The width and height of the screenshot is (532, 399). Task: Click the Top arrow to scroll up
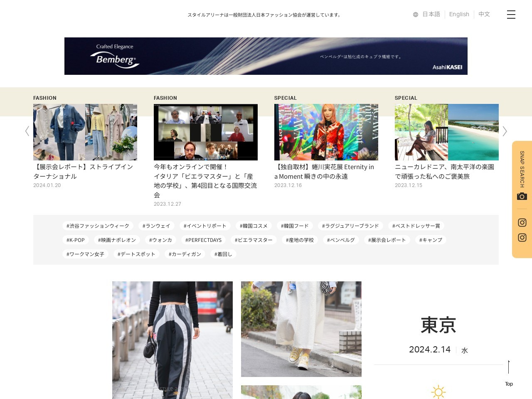(509, 373)
